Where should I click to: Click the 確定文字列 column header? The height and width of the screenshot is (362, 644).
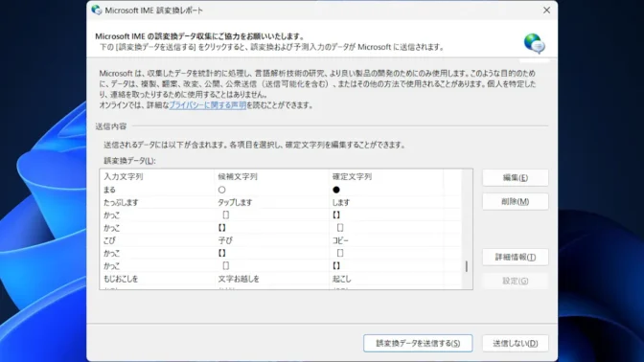click(386, 176)
